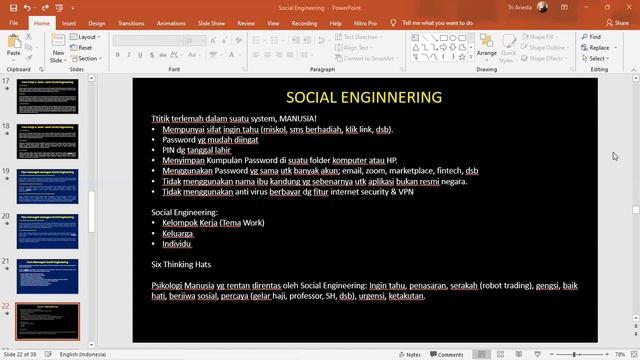Open the Select dropdown in Editing
Image resolution: width=640 pixels, height=360 pixels.
click(595, 58)
